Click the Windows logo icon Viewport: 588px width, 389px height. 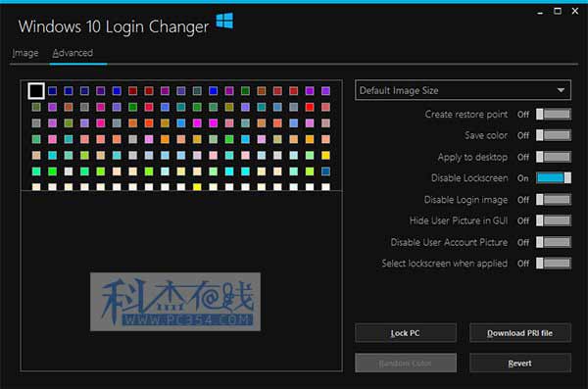224,21
